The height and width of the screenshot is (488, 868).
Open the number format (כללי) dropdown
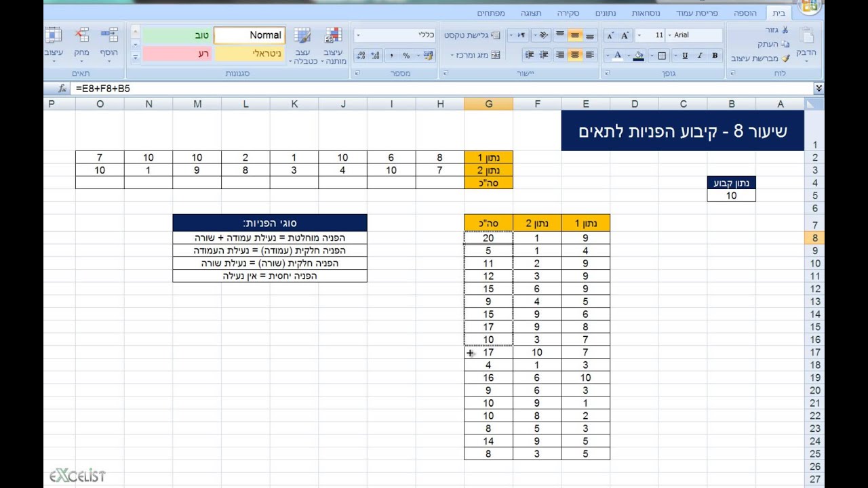[358, 35]
